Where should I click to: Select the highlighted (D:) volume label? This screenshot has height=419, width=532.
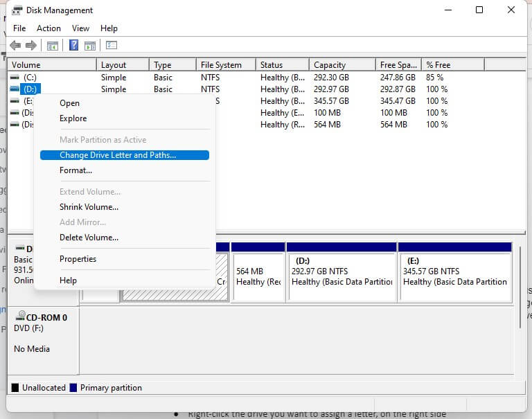click(30, 89)
